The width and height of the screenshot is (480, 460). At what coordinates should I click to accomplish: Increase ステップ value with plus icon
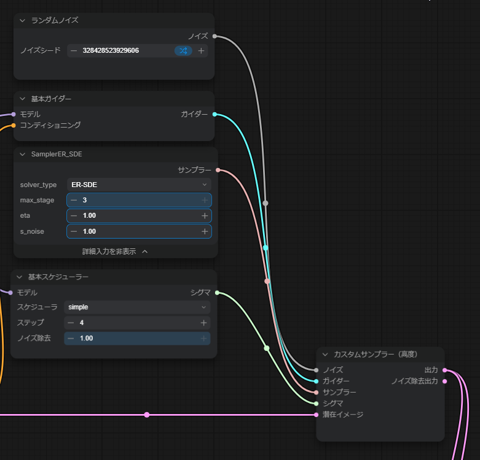coord(204,323)
